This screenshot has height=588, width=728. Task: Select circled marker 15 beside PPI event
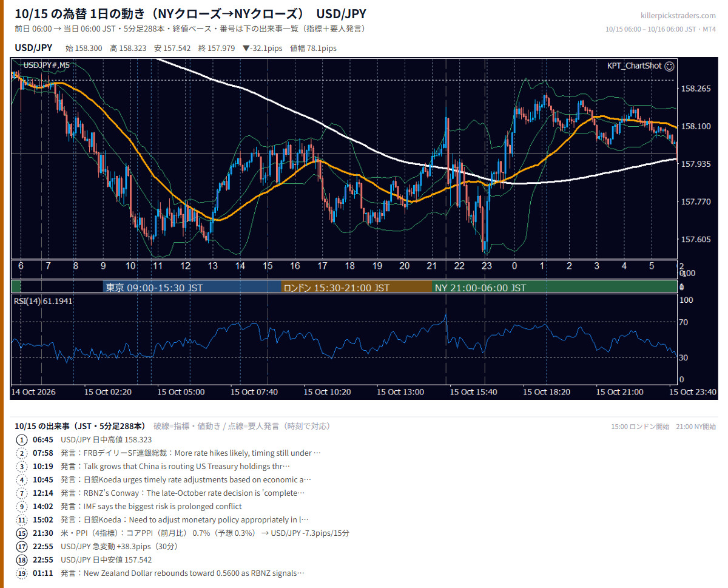pos(22,533)
